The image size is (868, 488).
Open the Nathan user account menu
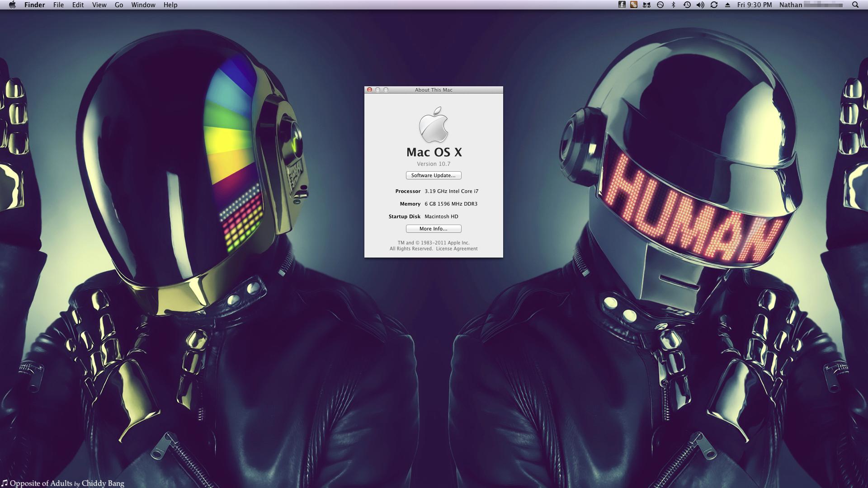pyautogui.click(x=811, y=5)
